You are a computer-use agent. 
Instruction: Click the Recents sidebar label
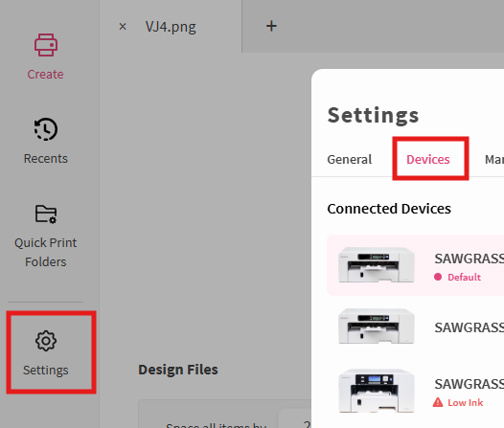point(46,159)
